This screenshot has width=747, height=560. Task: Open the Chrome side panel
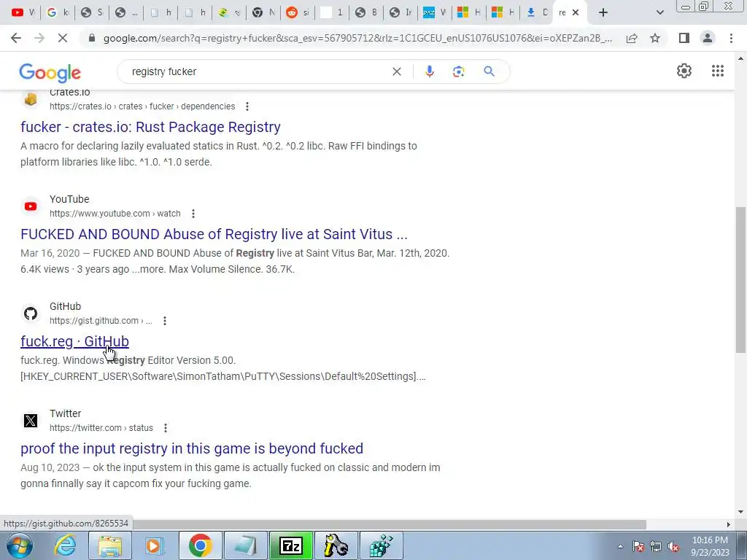(684, 38)
